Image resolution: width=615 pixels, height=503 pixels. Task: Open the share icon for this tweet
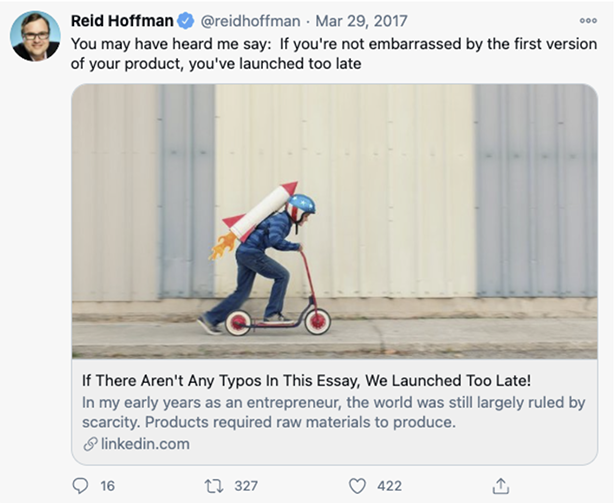coord(501,486)
